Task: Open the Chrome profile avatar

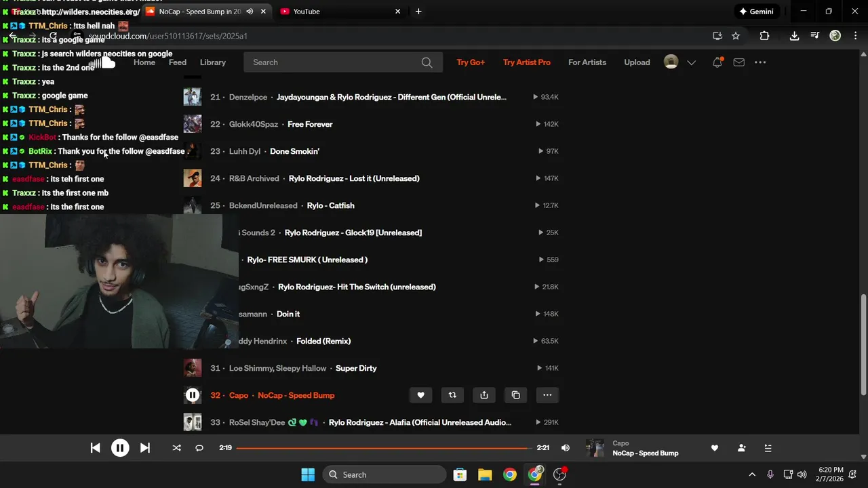Action: tap(835, 36)
